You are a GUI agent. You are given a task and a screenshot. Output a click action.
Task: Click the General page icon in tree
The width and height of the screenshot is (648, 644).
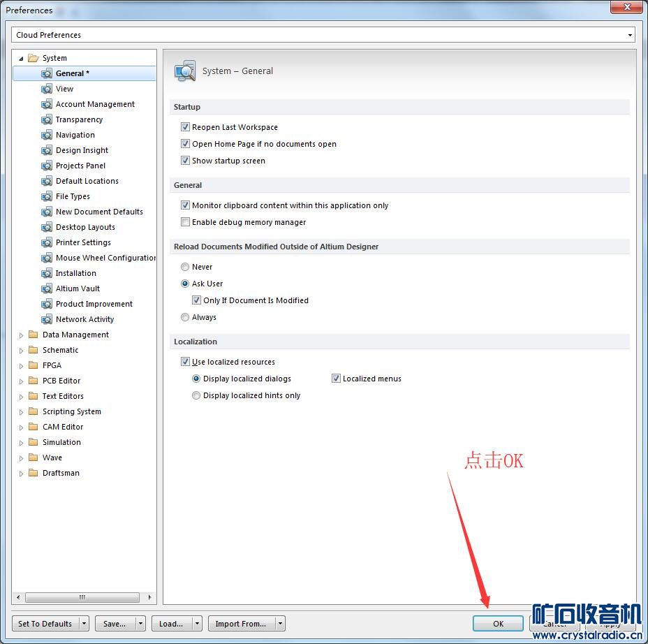47,73
